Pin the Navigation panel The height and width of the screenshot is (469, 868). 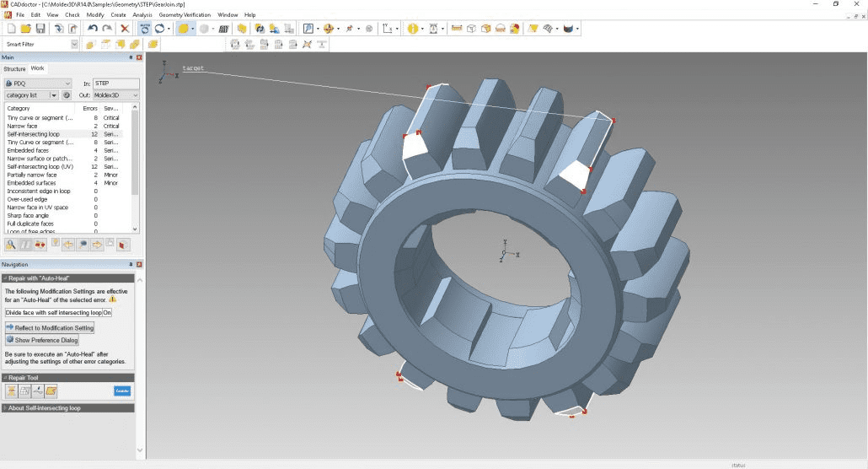(131, 264)
